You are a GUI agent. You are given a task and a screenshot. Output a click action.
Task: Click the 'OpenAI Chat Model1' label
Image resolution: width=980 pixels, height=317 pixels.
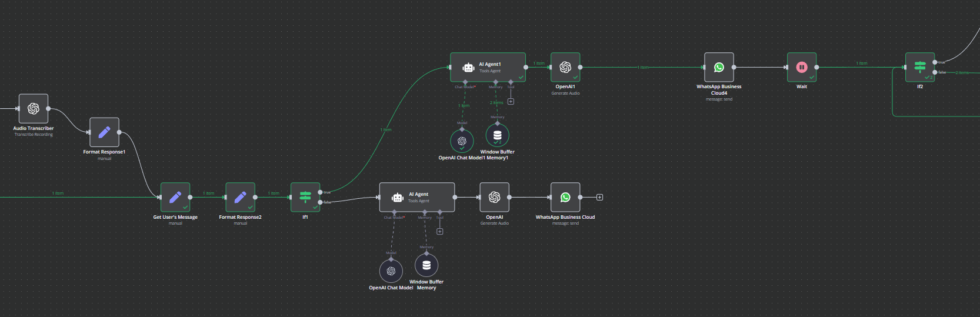(x=462, y=158)
